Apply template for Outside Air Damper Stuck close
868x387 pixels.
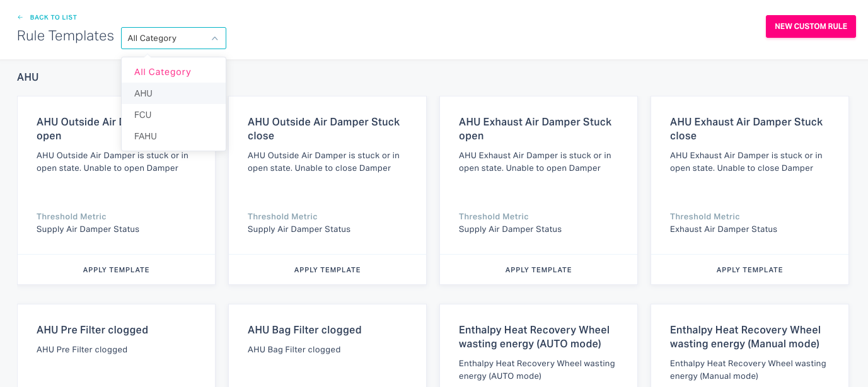[x=327, y=270]
